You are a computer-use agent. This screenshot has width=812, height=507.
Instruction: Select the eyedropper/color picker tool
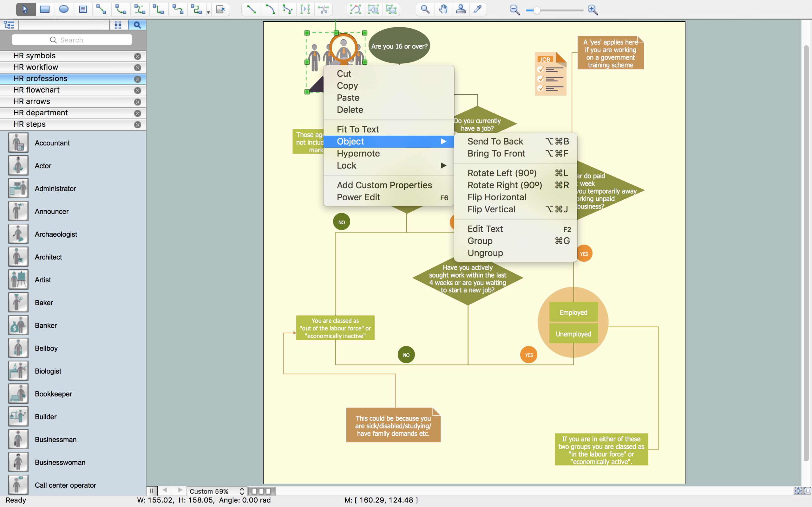pos(478,10)
